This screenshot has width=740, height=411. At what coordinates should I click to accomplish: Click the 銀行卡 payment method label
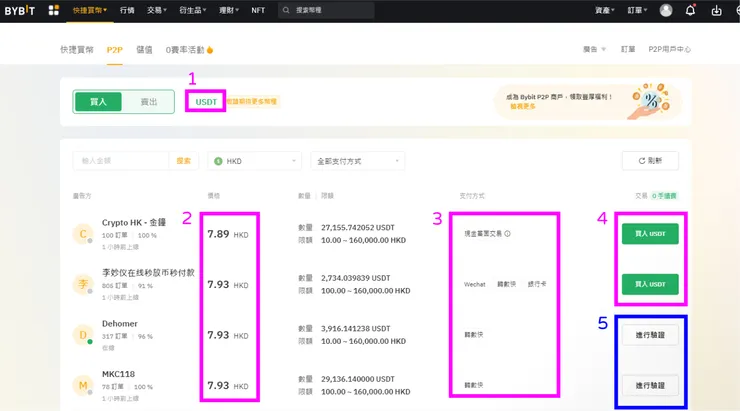pos(537,284)
